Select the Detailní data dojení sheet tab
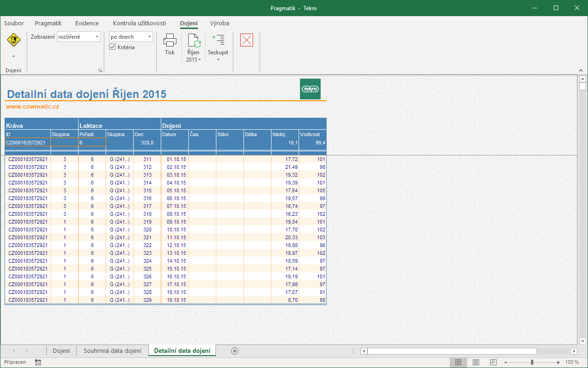 point(182,351)
